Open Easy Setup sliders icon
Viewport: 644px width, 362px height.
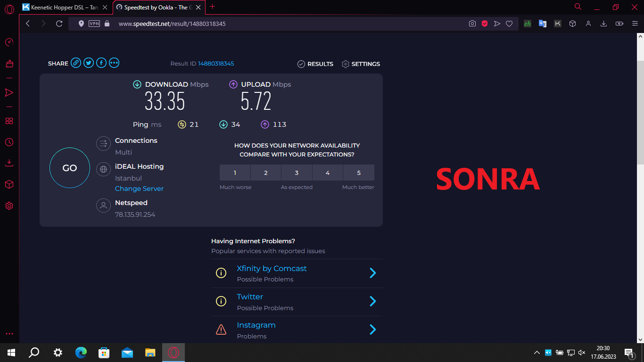point(635,24)
